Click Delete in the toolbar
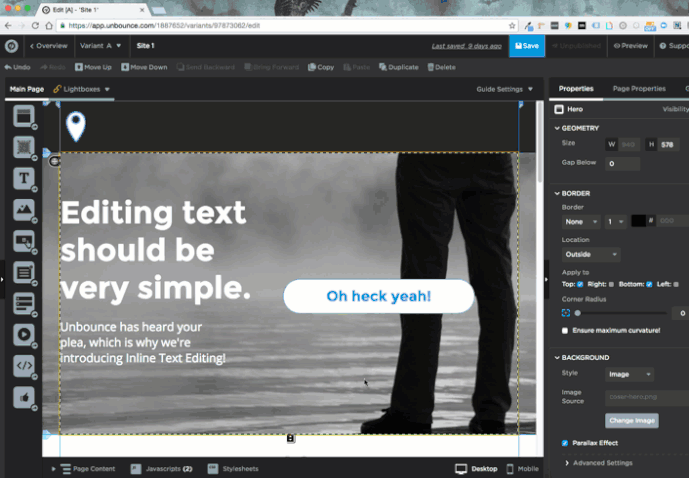This screenshot has width=689, height=478. [x=442, y=67]
